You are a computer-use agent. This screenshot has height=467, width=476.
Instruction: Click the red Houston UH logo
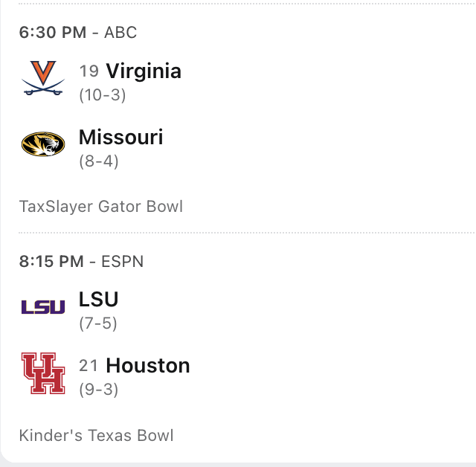pyautogui.click(x=43, y=373)
